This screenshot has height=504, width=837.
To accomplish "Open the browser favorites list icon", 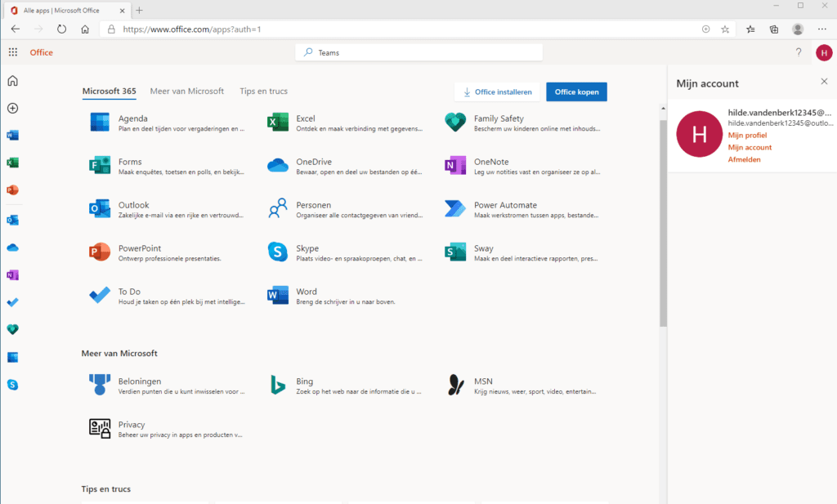I will pos(750,29).
